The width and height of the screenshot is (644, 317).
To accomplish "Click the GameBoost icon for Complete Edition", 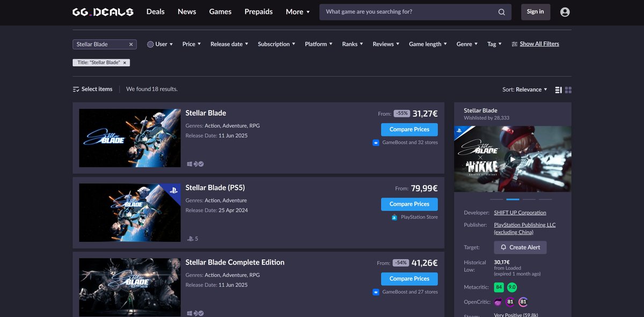I will point(376,292).
